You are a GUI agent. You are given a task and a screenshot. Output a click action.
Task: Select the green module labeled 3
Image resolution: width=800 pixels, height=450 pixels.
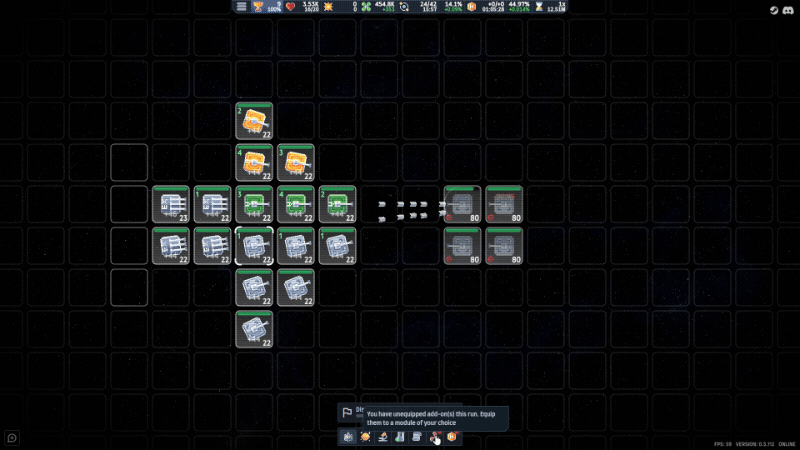(x=254, y=205)
